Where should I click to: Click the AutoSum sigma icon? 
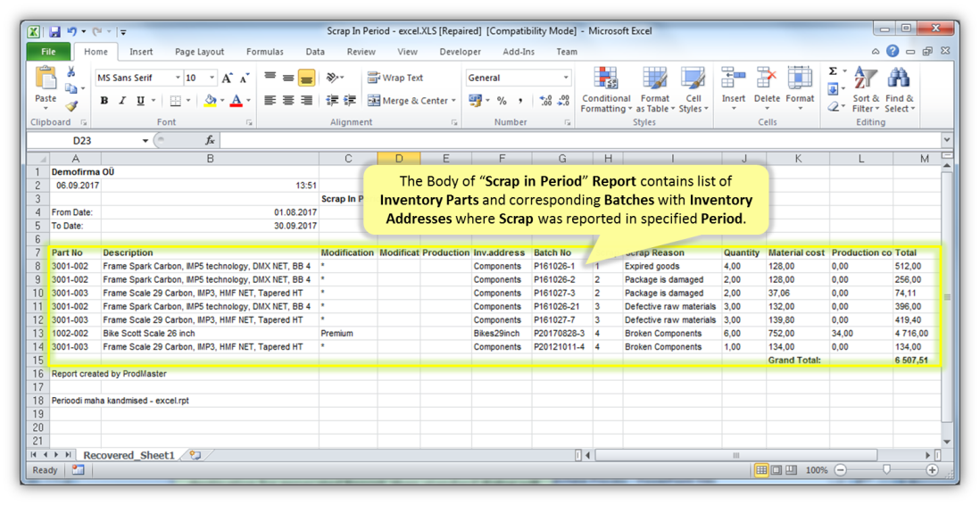pos(833,71)
